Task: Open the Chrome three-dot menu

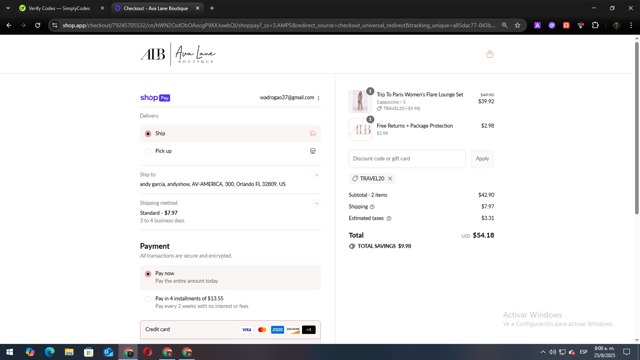Action: 631,25
